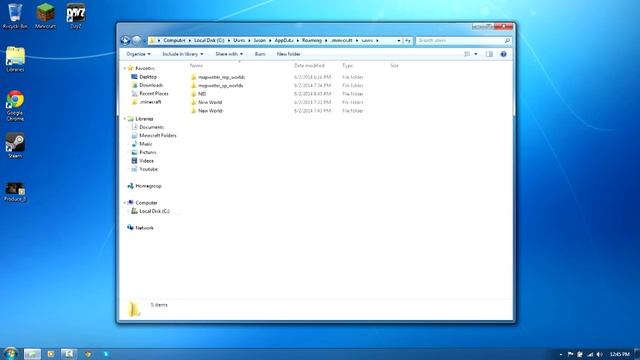Click New folder in the toolbar
The height and width of the screenshot is (360, 640).
[289, 54]
